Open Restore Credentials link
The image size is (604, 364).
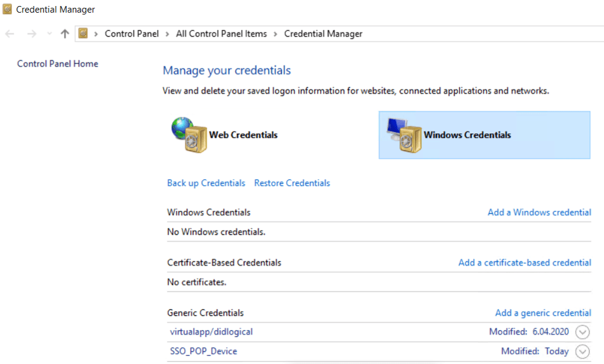[292, 183]
